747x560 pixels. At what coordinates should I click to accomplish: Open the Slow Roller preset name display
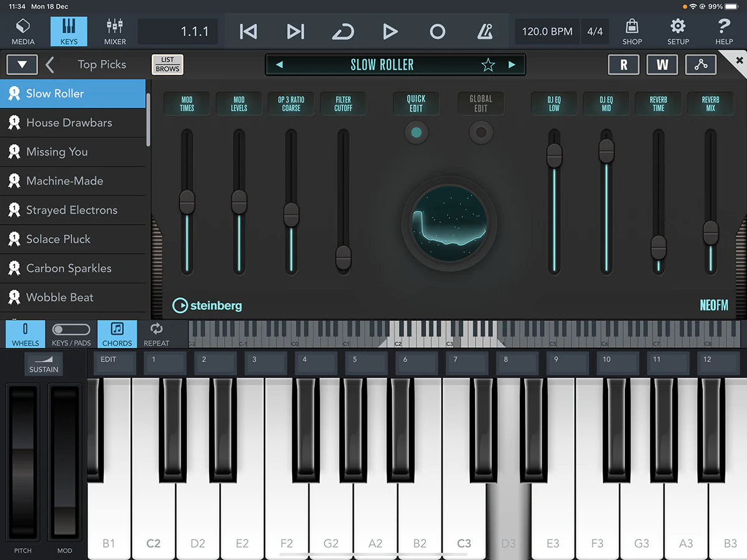pyautogui.click(x=382, y=65)
